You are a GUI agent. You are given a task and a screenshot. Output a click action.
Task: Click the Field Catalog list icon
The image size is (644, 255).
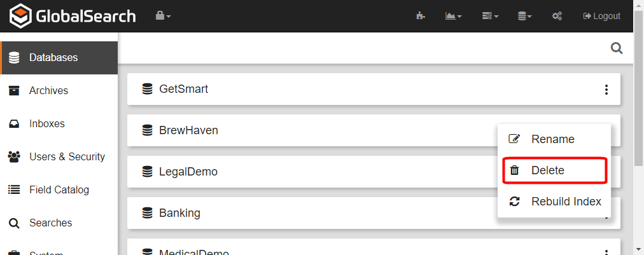[x=14, y=190]
